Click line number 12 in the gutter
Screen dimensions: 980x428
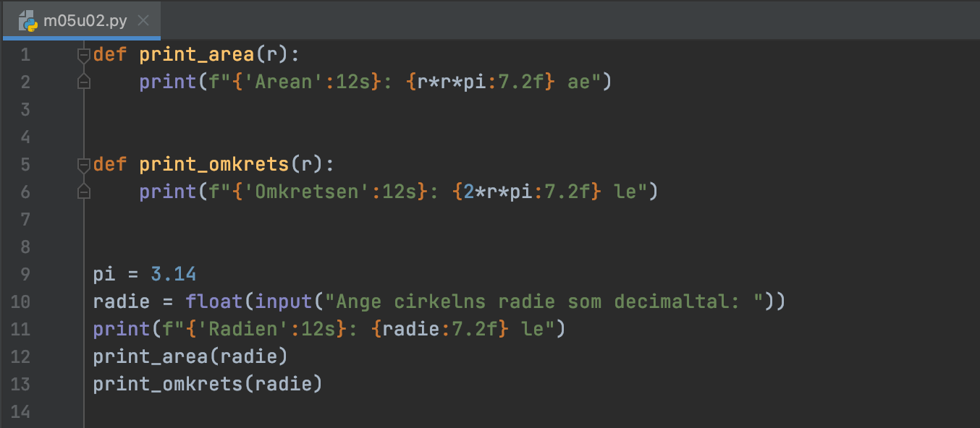tap(21, 357)
